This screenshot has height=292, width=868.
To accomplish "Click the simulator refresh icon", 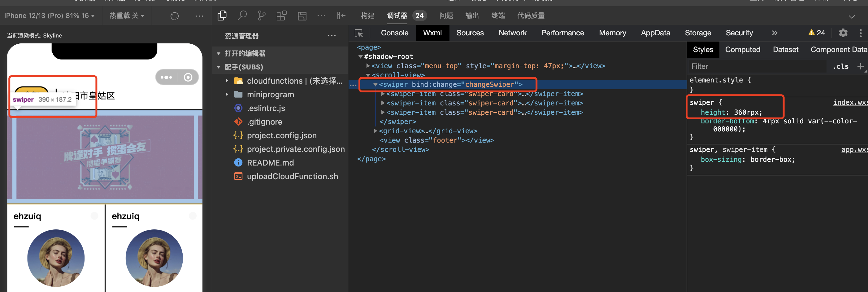I will coord(175,16).
